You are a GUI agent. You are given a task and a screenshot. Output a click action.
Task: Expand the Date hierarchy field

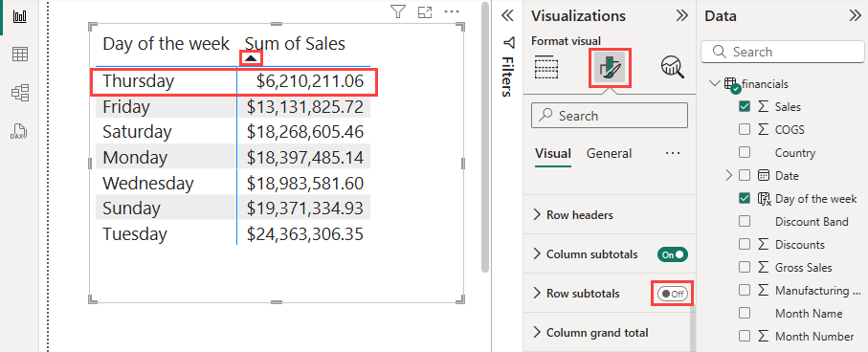pos(729,175)
